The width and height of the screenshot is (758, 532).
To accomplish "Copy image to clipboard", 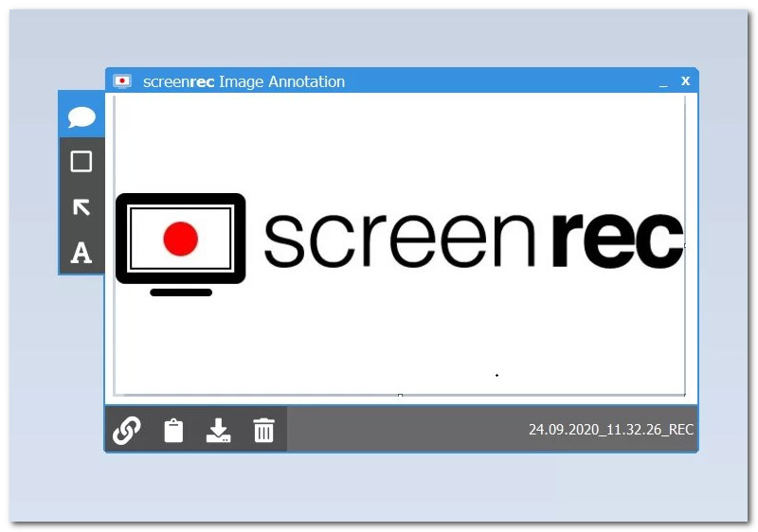I will [173, 430].
